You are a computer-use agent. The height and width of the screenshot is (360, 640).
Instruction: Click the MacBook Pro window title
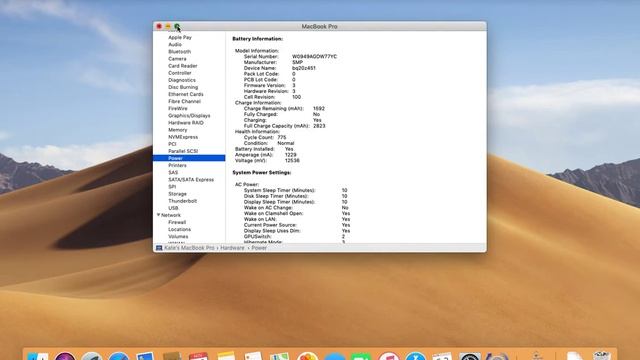[x=319, y=27]
